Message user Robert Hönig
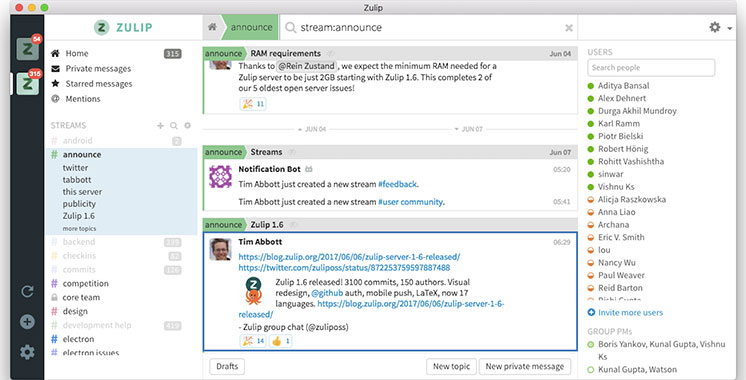 click(623, 148)
